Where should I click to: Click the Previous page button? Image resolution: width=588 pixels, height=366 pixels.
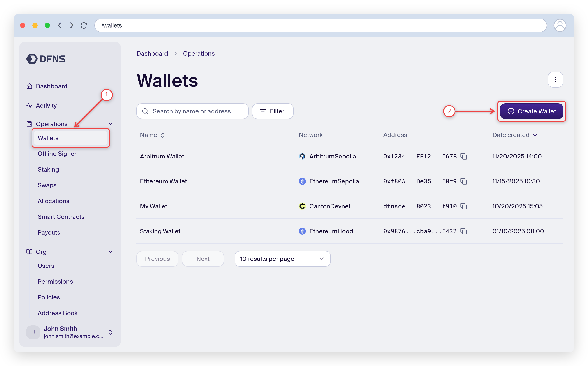157,259
